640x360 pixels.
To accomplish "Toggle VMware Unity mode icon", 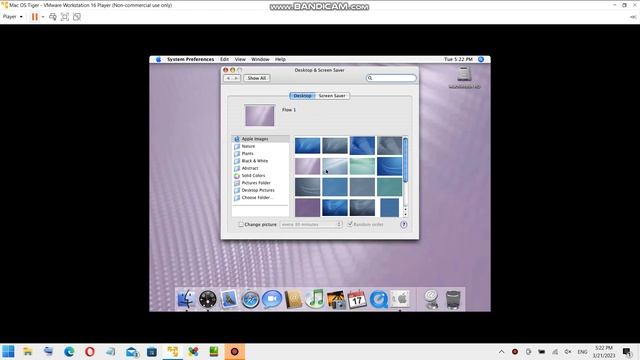I will (77, 17).
